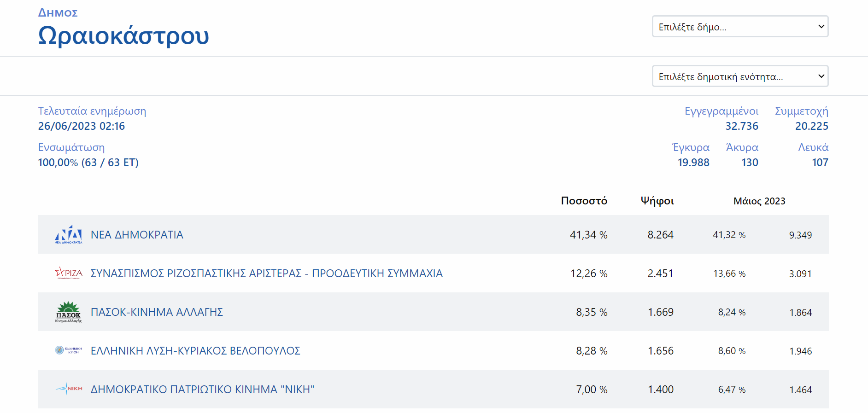Open the ΝΕΑ ΔΗΜΟΚΡΑΤΙΑ party link
868x413 pixels.
tap(137, 235)
